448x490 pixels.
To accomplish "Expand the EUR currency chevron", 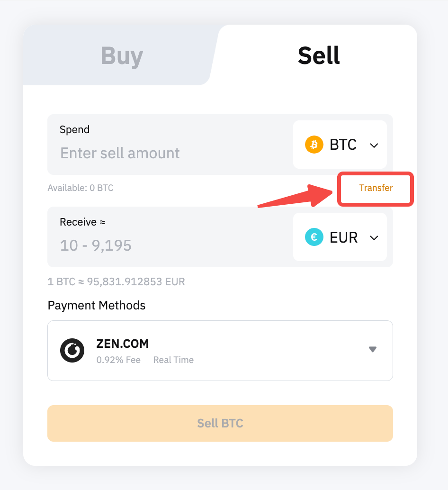I will [374, 238].
